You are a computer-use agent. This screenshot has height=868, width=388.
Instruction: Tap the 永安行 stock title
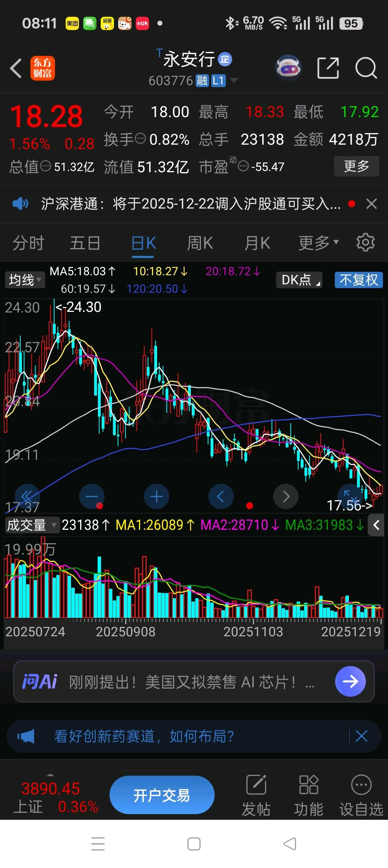189,59
